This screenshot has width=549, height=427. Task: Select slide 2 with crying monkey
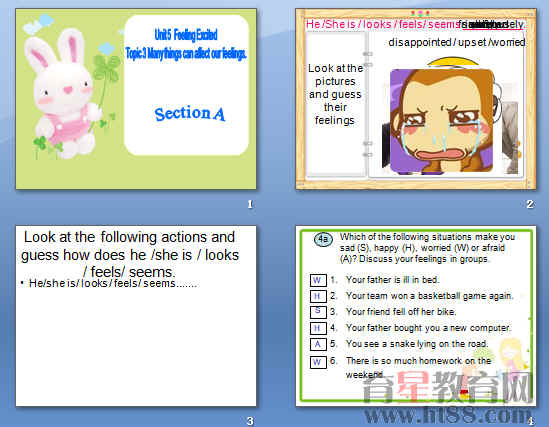click(416, 99)
